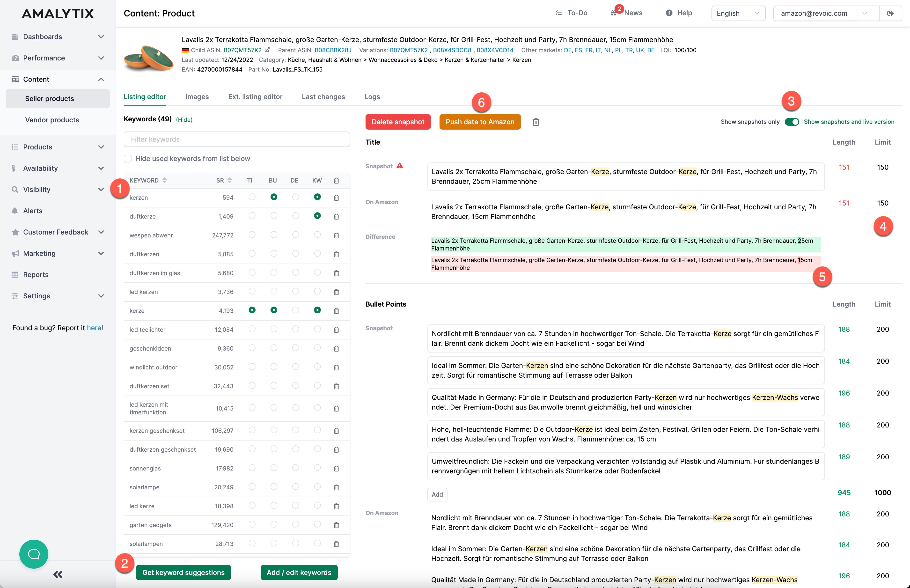Click the snapshot warning triangle icon
The image size is (910, 588).
pyautogui.click(x=400, y=166)
